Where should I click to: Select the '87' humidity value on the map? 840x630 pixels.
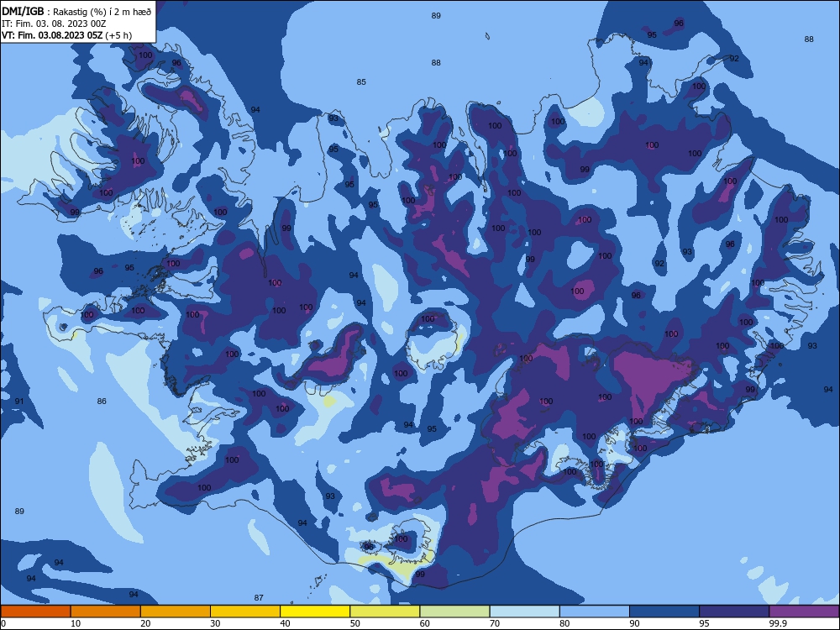point(259,597)
